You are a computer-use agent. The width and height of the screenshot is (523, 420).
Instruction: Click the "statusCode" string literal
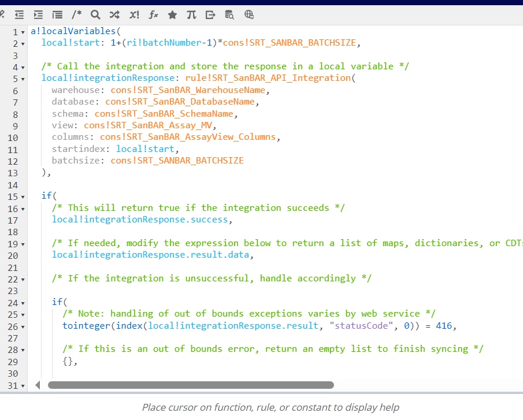[x=361, y=326]
